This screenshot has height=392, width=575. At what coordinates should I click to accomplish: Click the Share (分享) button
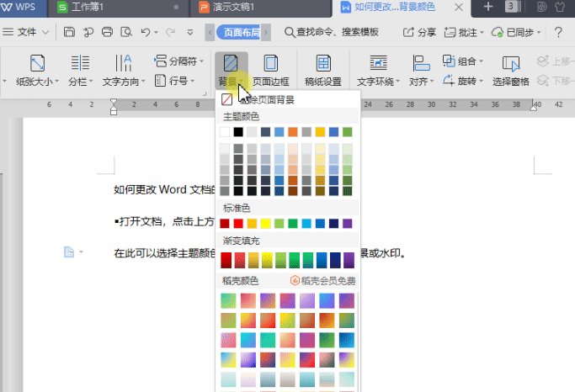coord(419,32)
